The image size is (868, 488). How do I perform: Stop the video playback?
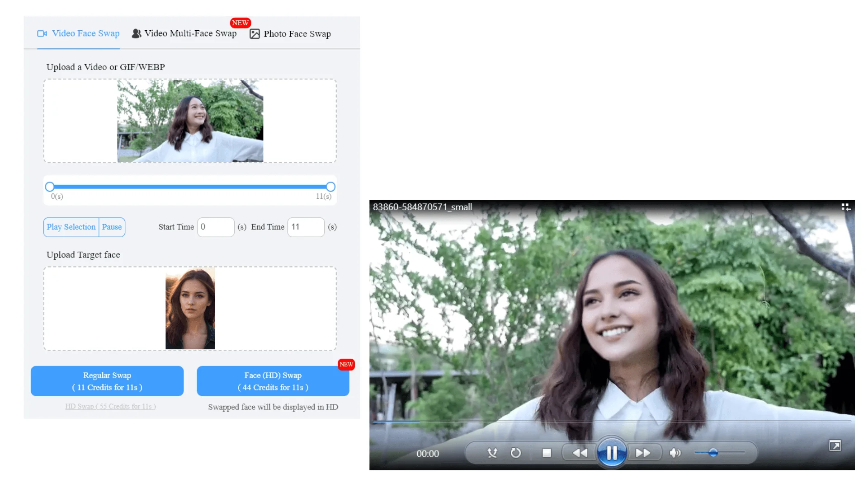[x=547, y=453]
